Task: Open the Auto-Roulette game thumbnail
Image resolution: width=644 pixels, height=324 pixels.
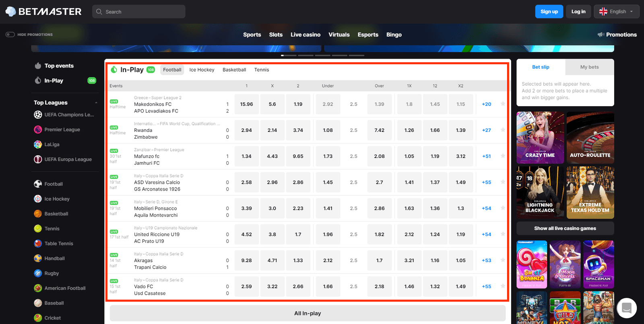Action: pyautogui.click(x=590, y=137)
